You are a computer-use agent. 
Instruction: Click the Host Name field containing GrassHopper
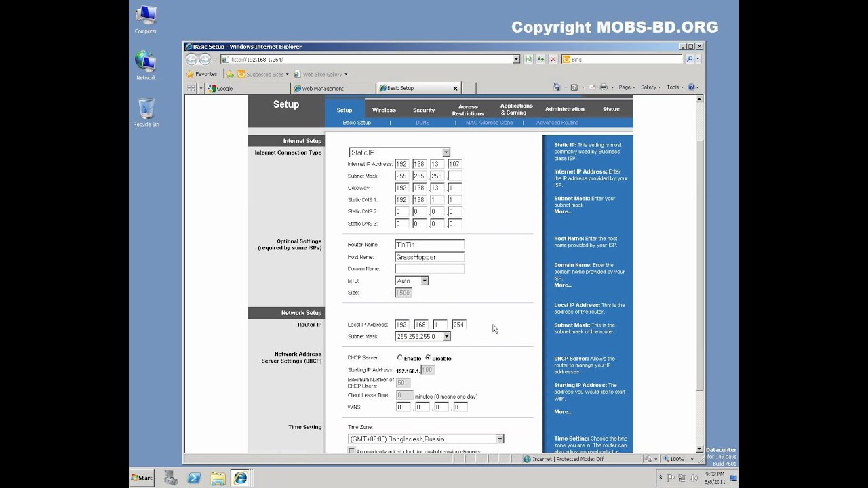coord(429,257)
